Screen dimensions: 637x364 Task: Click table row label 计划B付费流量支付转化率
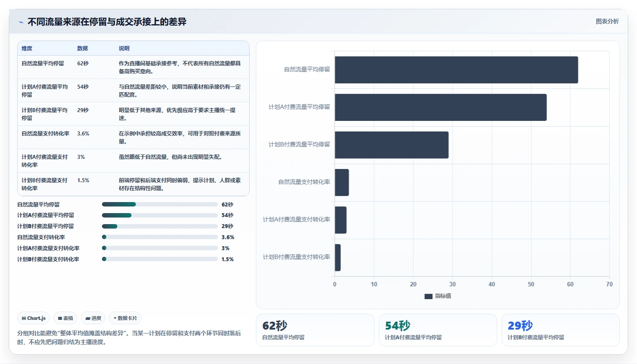tap(45, 184)
